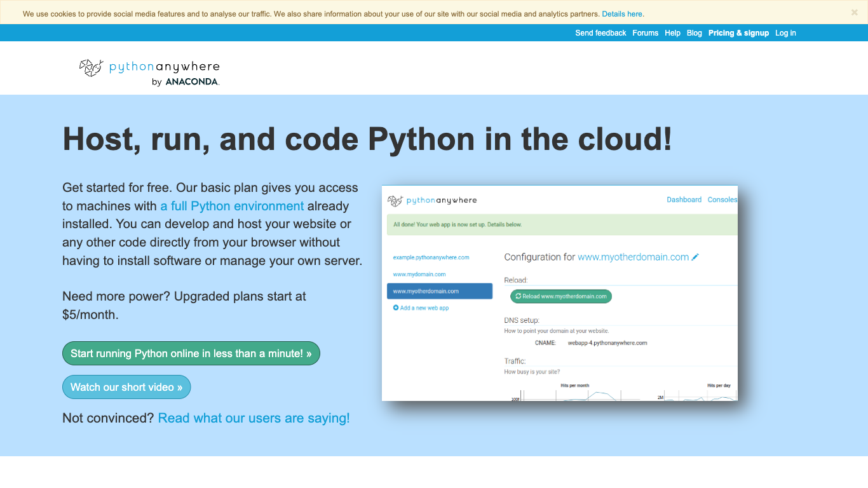This screenshot has height=488, width=868.
Task: Click 'Watch our short video' button
Action: pyautogui.click(x=126, y=387)
